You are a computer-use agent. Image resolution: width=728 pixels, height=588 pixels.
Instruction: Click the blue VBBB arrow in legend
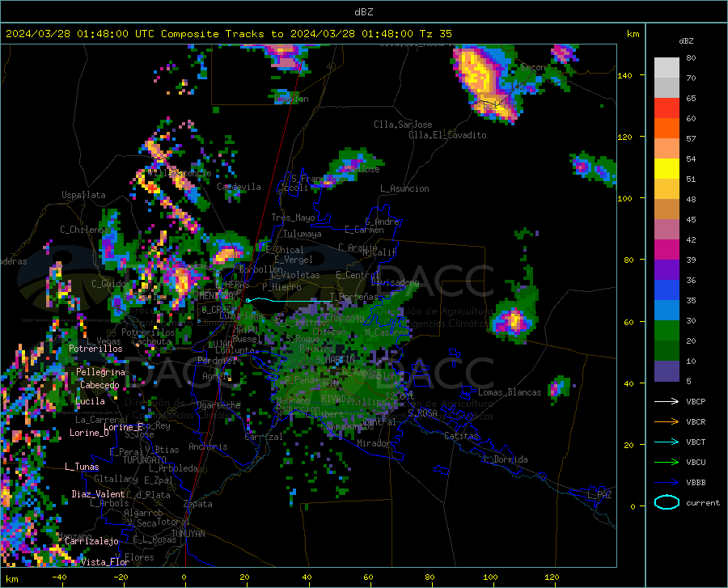point(667,483)
